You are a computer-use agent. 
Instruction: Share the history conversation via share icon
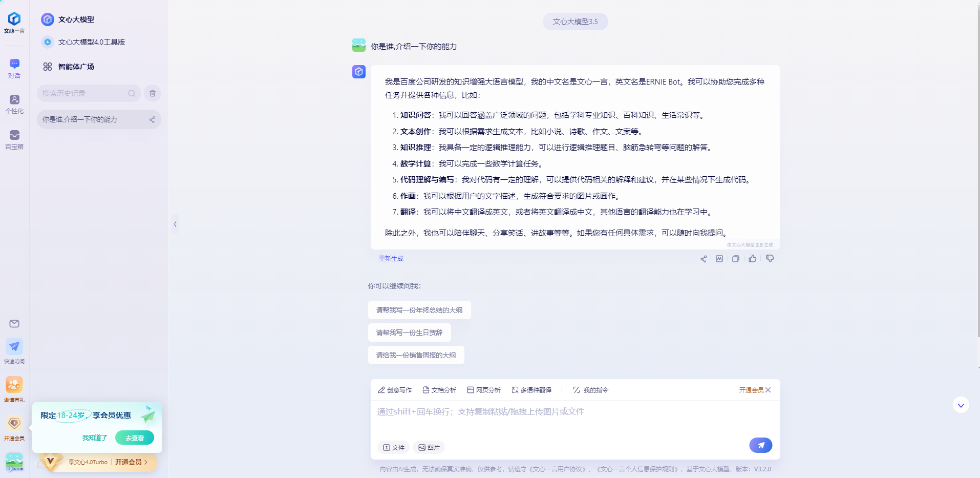tap(152, 119)
